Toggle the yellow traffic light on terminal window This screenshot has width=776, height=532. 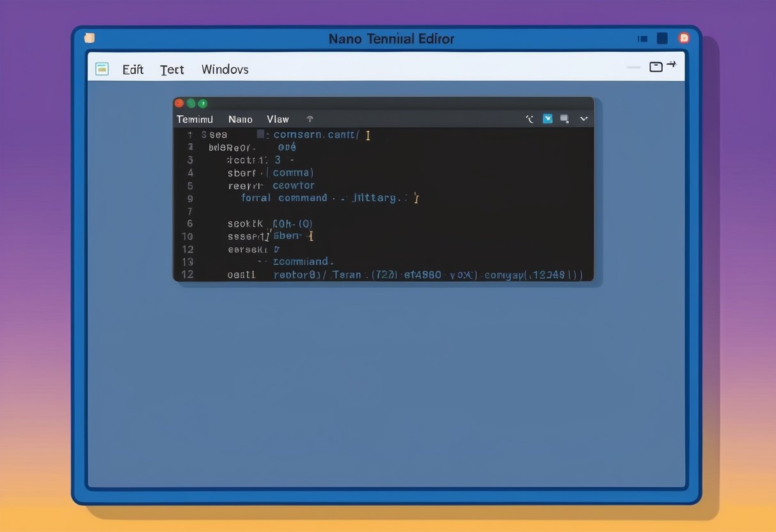[191, 103]
